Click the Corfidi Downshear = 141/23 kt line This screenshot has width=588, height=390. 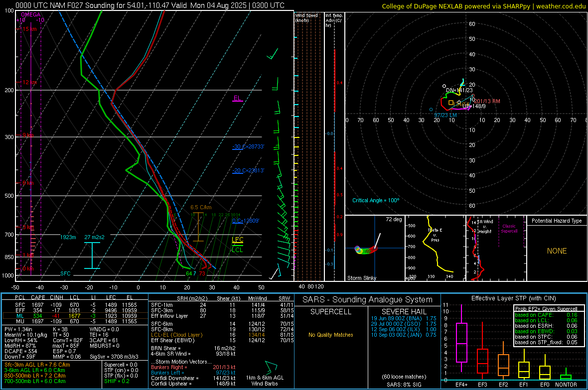193,378
